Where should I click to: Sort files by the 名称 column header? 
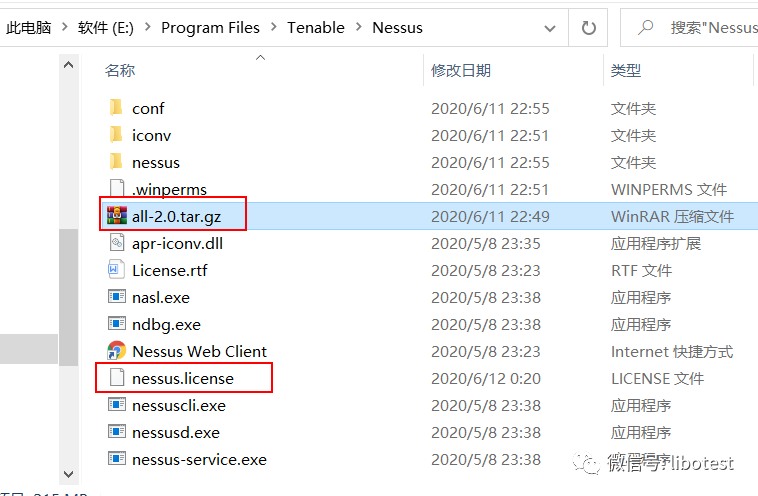(120, 71)
